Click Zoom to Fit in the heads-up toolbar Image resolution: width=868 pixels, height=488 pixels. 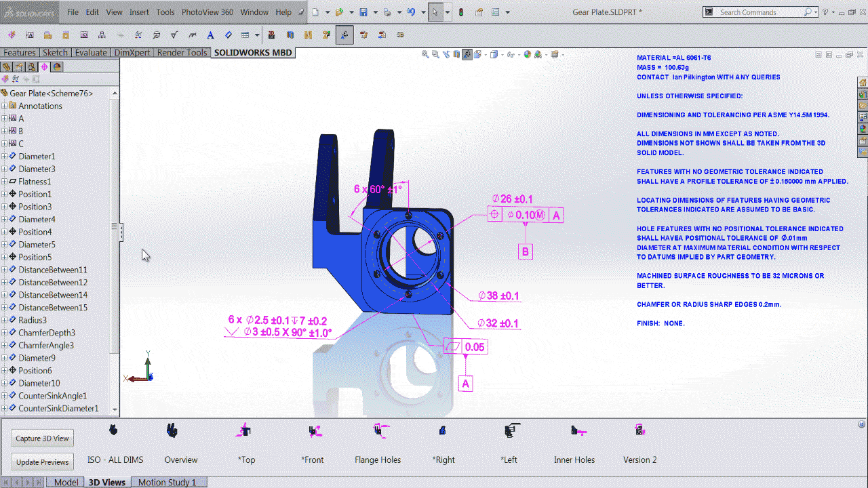click(425, 54)
